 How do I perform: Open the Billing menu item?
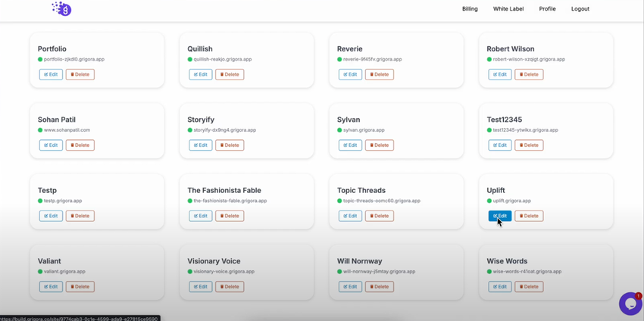click(470, 9)
